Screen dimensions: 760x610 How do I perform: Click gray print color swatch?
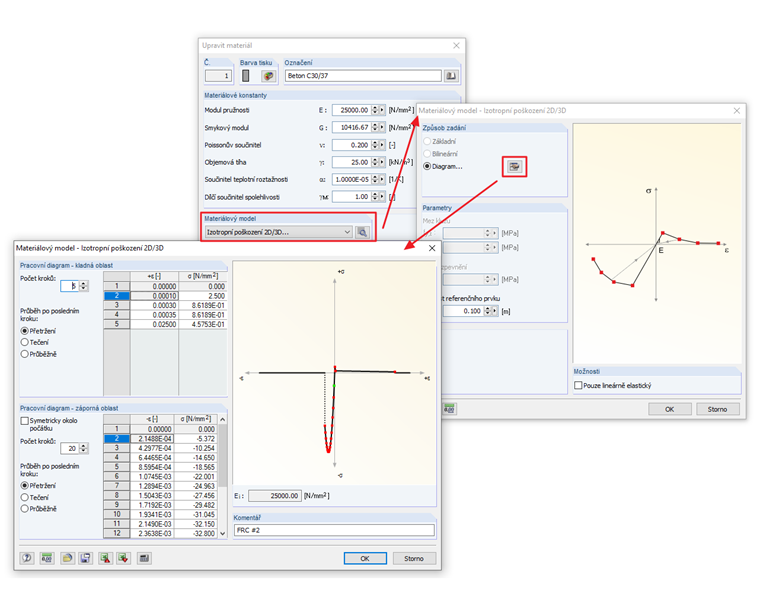[x=246, y=76]
